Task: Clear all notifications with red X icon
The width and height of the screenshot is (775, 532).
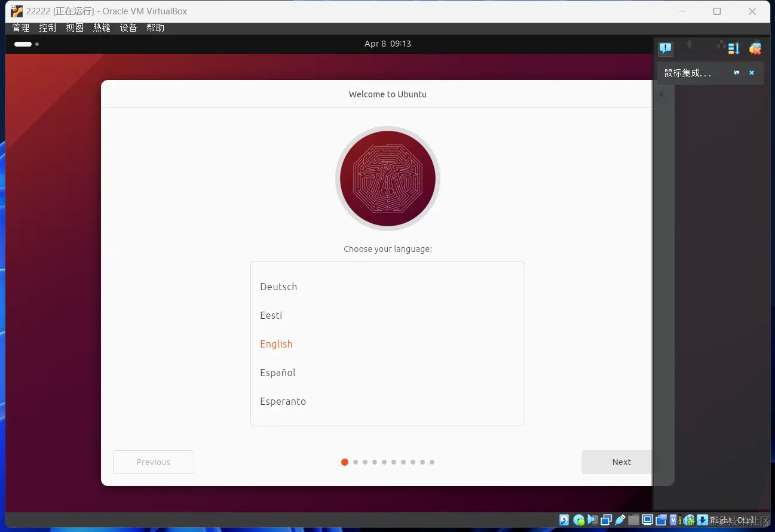Action: click(x=755, y=48)
